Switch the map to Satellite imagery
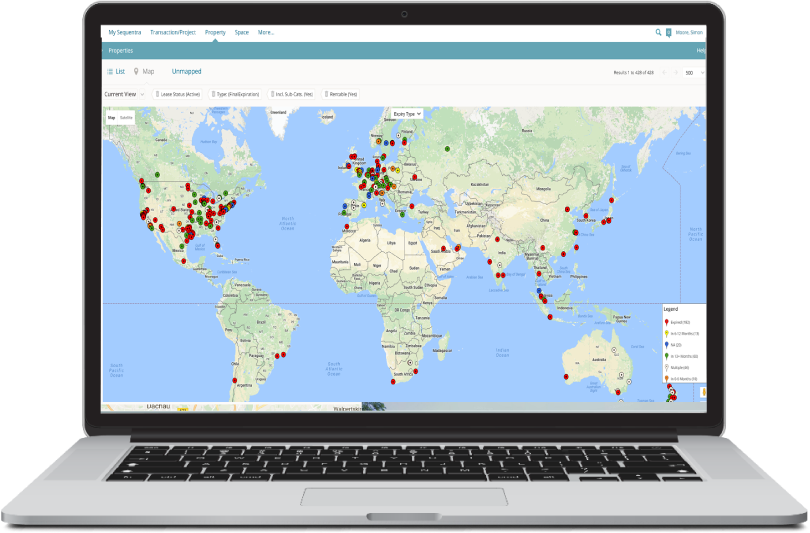This screenshot has height=533, width=810. 127,118
